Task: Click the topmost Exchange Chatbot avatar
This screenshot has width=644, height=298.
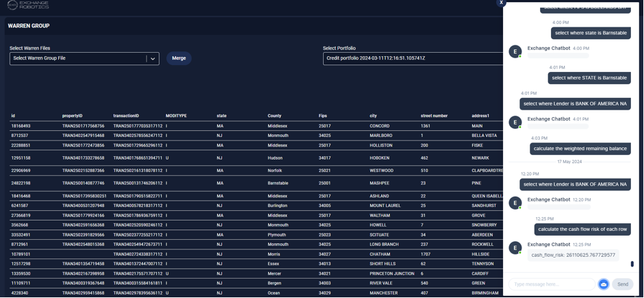Action: (515, 51)
